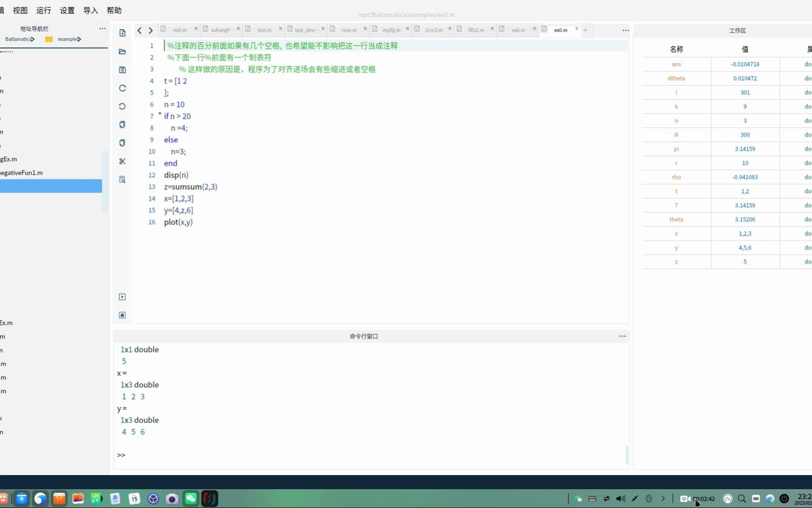Image resolution: width=812 pixels, height=508 pixels.
Task: Add a new editor tab with plus
Action: 586,30
